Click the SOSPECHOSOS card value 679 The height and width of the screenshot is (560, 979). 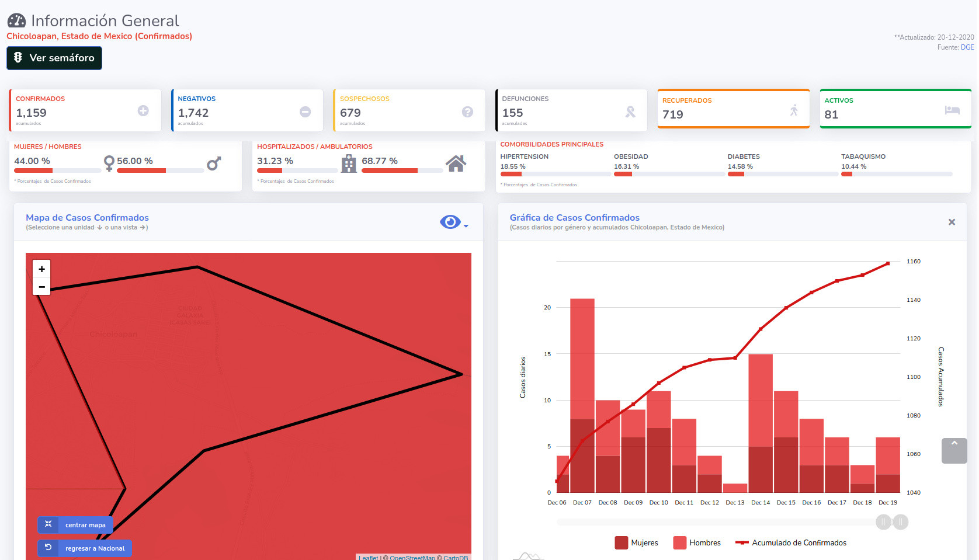pos(350,113)
